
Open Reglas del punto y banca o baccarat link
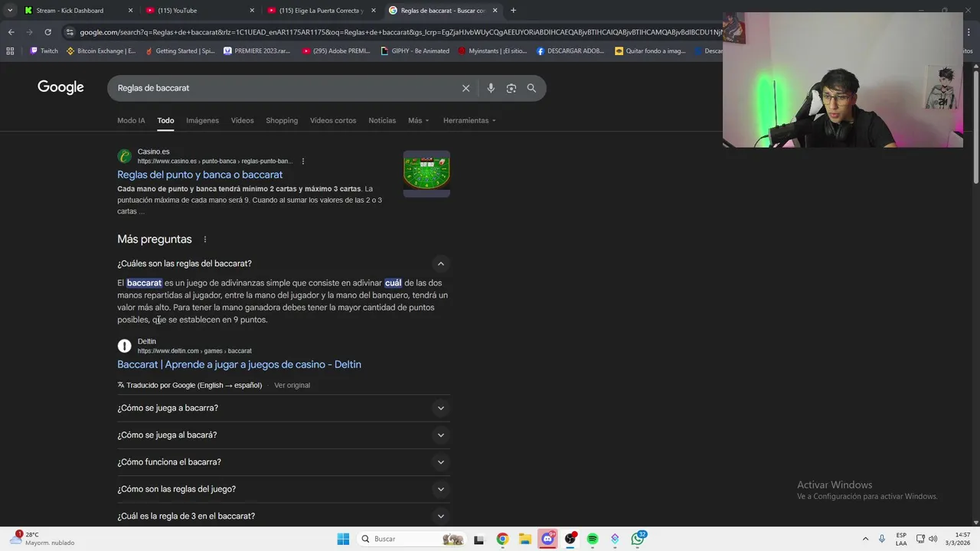[200, 174]
